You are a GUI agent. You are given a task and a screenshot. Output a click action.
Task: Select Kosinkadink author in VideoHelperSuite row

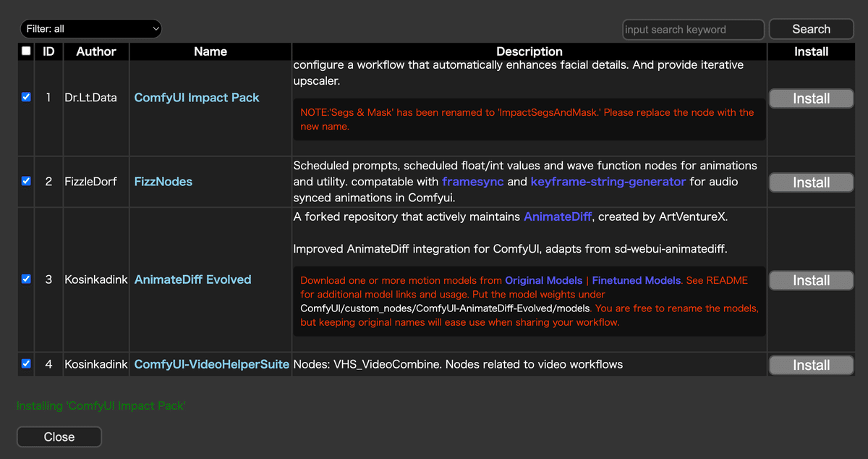coord(96,364)
